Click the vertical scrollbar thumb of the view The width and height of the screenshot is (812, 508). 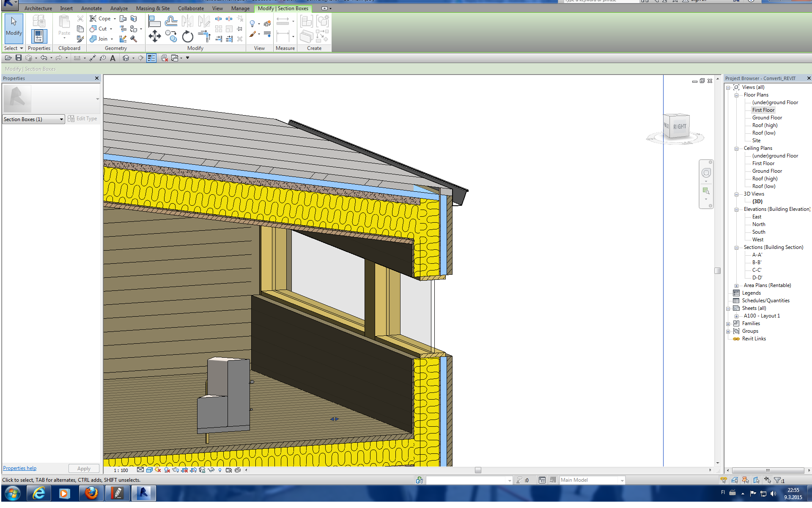(717, 271)
